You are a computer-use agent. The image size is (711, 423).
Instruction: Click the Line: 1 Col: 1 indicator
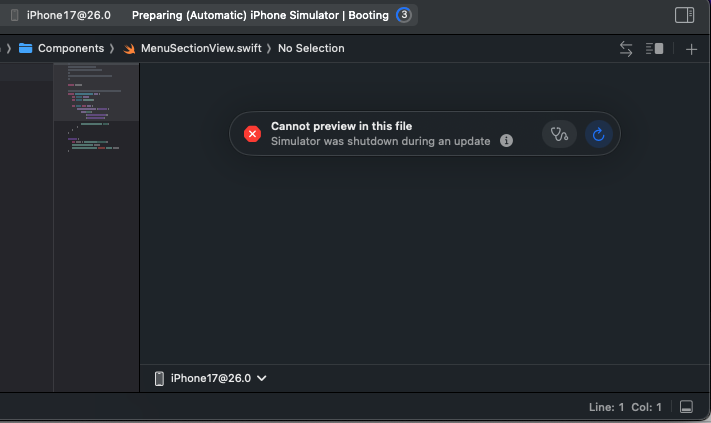[x=626, y=407]
